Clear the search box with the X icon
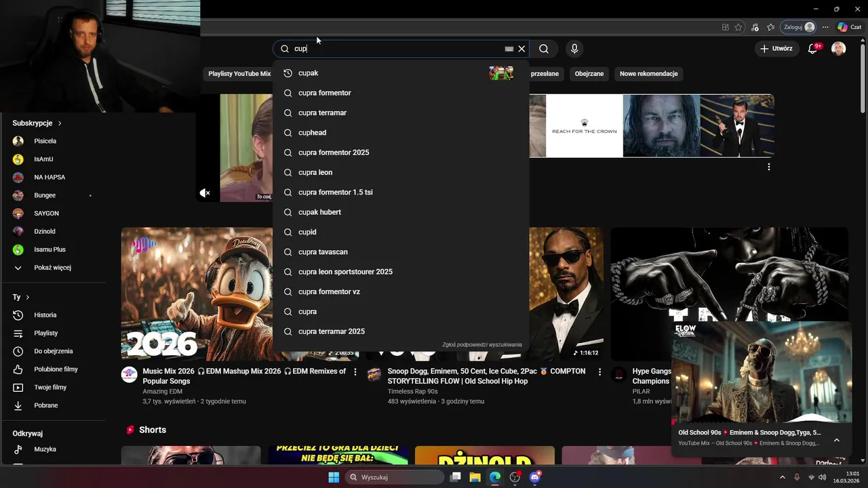The height and width of the screenshot is (488, 868). [521, 49]
